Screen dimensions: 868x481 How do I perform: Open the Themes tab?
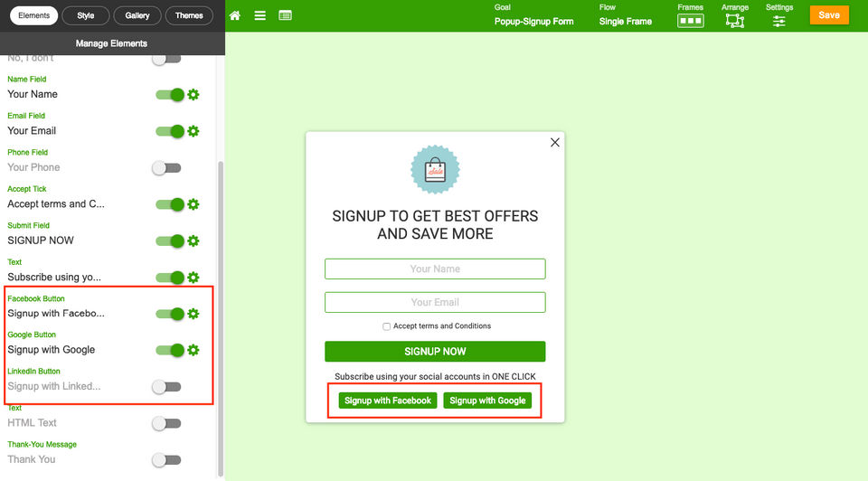click(x=189, y=15)
